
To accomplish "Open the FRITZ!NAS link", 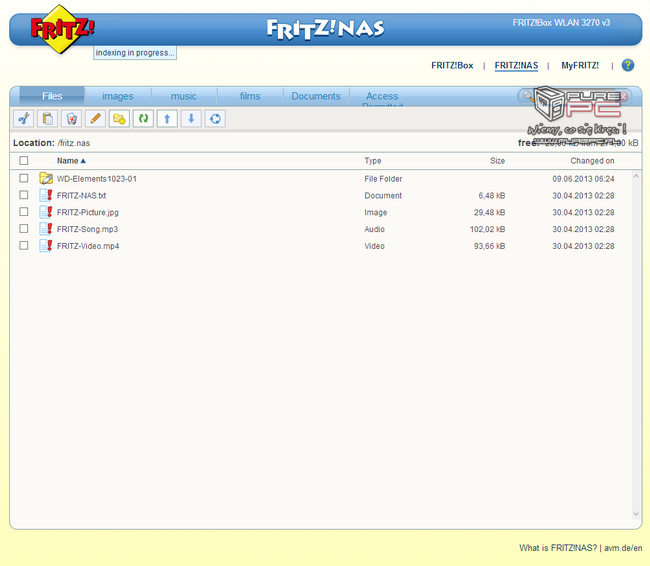I will tap(516, 66).
